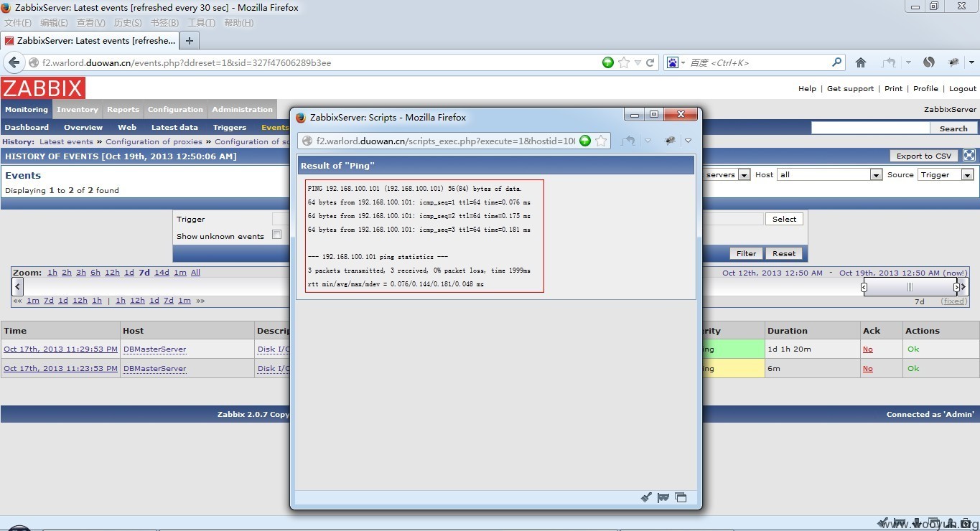Open DBMasterServer host in 11:29:53 PM row

(154, 349)
